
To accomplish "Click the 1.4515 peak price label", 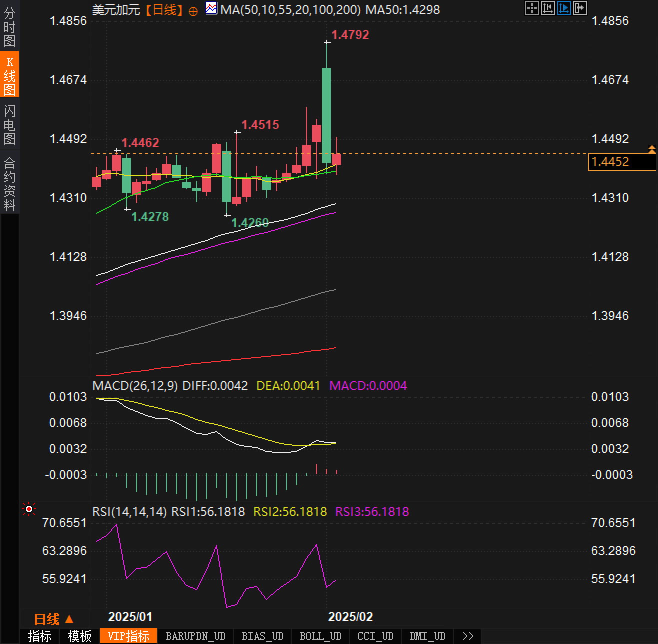I will [x=260, y=124].
